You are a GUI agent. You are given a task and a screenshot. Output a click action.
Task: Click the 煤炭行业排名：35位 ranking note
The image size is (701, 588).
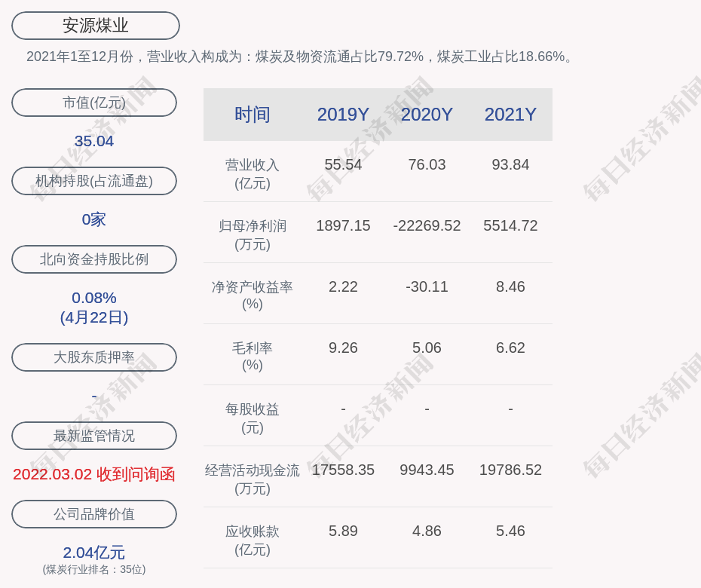click(x=94, y=570)
